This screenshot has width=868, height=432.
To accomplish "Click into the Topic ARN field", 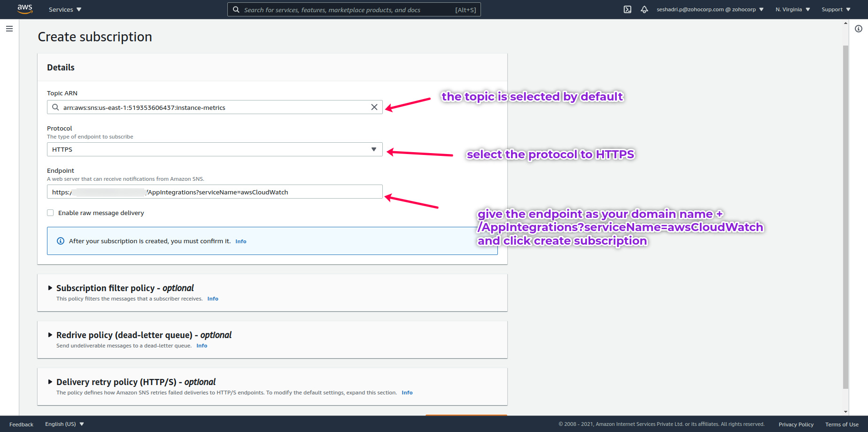I will [x=215, y=107].
